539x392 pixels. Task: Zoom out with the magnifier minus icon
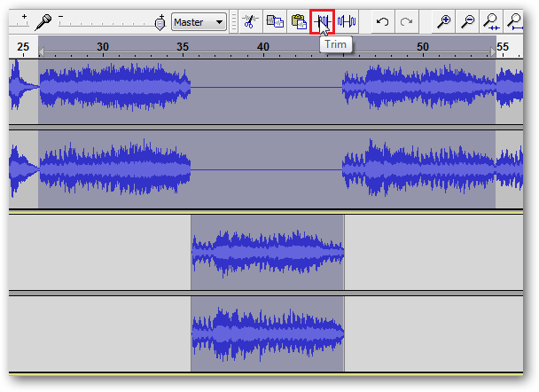point(467,21)
